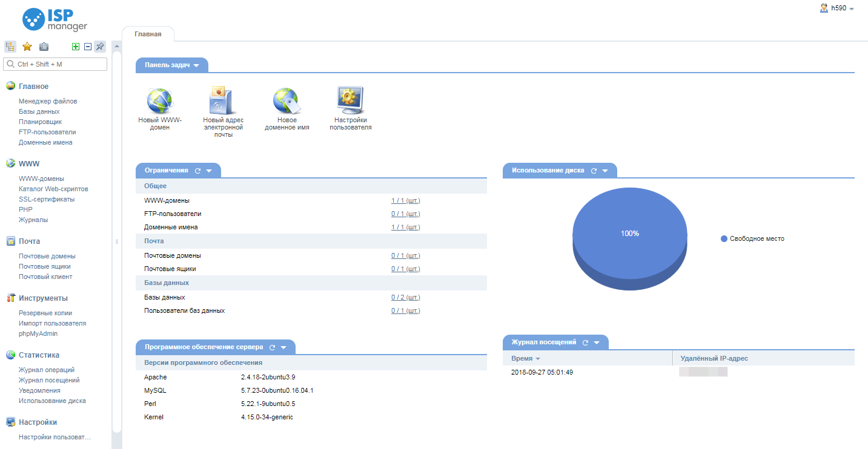Screen dimensions: 868x449
Task: Open Почтовые ящики sidebar item
Action: click(x=45, y=266)
